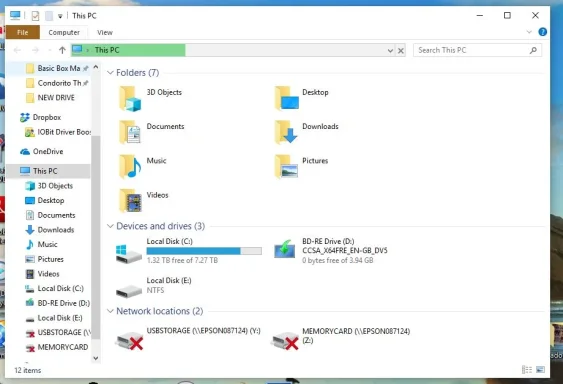Click the navigation pane scrollbar track
Image resolution: width=563 pixels, height=384 pixels.
(x=96, y=213)
